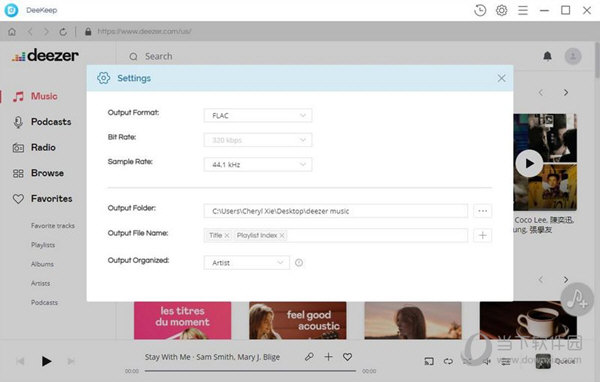The height and width of the screenshot is (382, 600).
Task: Open Bit Rate dropdown 320 kbps
Action: tap(258, 140)
